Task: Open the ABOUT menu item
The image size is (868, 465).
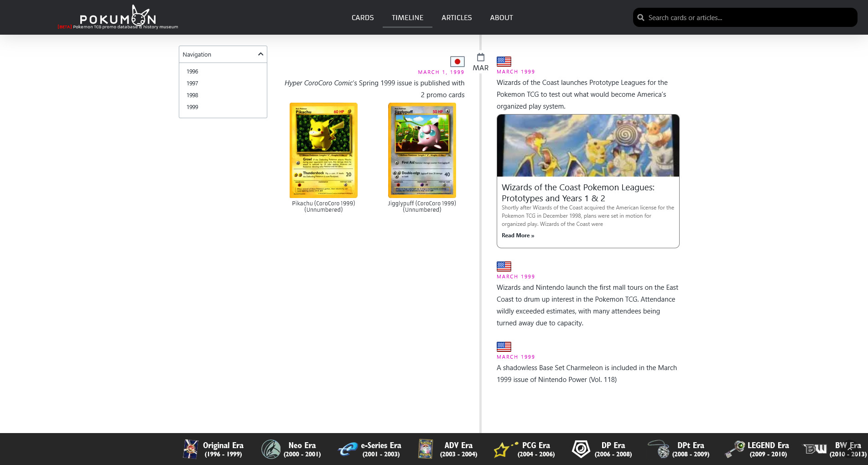Action: (501, 18)
